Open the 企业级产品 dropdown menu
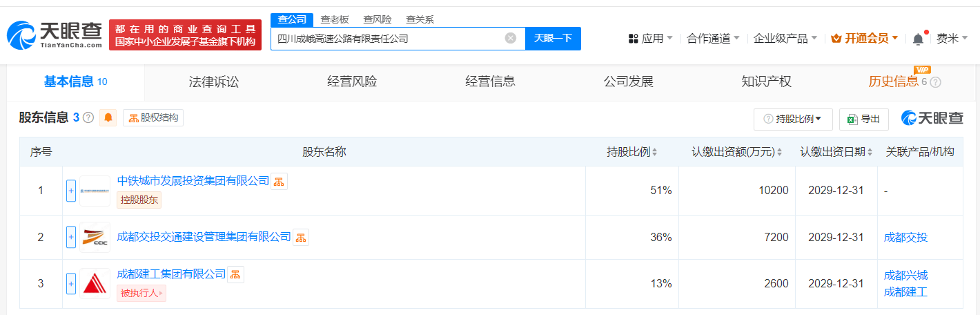The height and width of the screenshot is (315, 980). pos(785,39)
